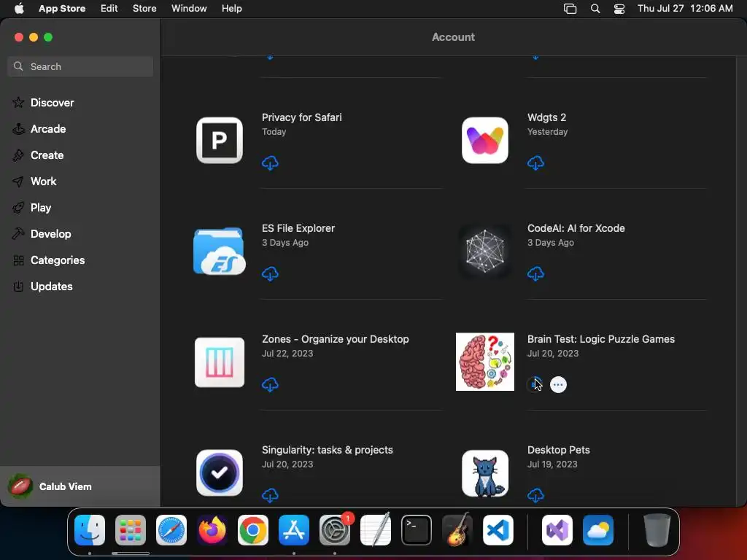Open Trash from the Dock
Image resolution: width=747 pixels, height=560 pixels.
(657, 529)
